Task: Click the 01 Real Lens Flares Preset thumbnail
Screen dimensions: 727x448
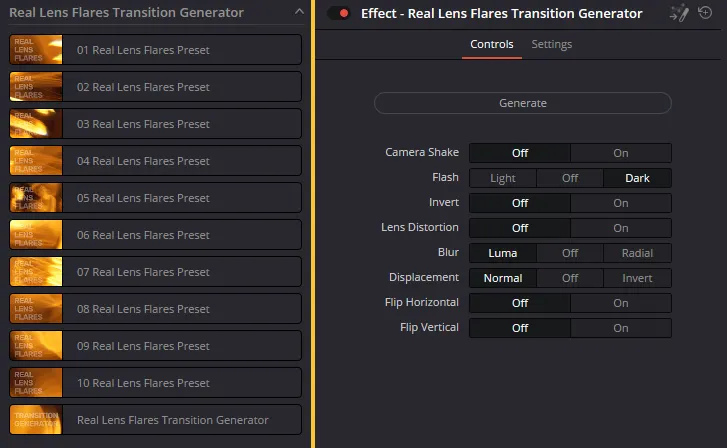Action: pos(36,50)
